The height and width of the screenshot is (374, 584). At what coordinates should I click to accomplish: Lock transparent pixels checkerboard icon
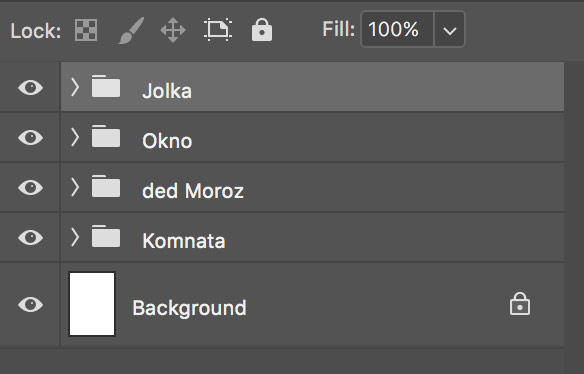tap(86, 30)
